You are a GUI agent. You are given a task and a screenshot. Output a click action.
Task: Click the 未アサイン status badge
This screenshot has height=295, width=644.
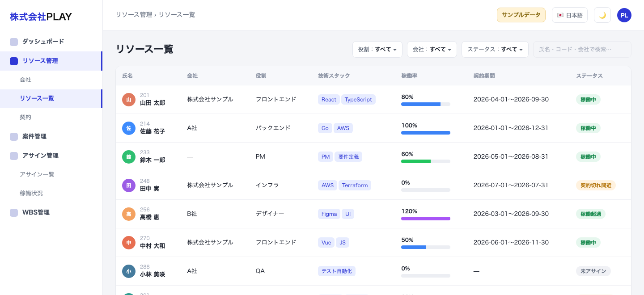click(593, 271)
